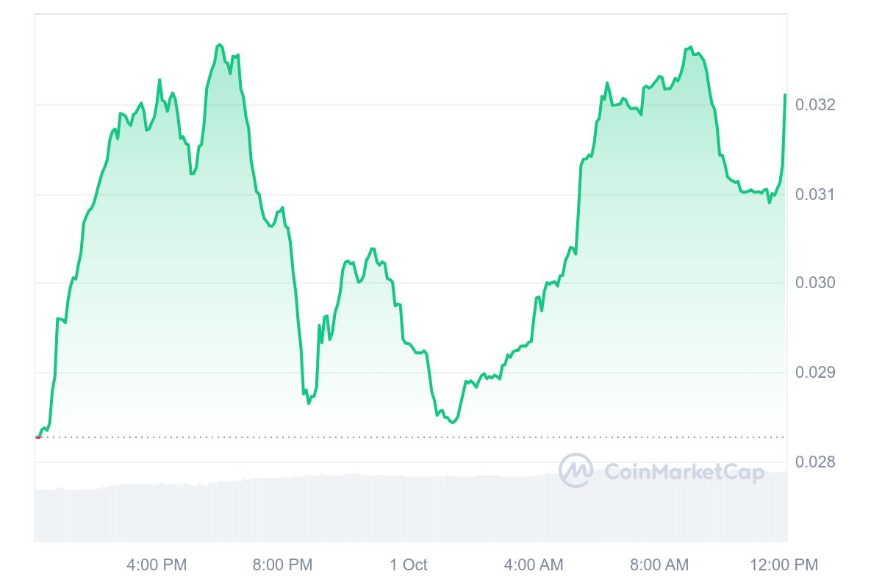882x588 pixels.
Task: Select the 4:00 AM time axis label
Action: (534, 564)
